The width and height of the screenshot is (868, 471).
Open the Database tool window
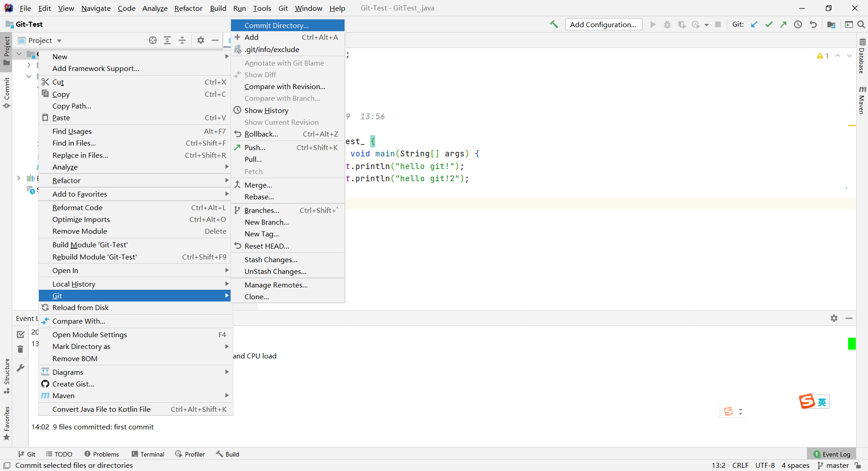[862, 56]
